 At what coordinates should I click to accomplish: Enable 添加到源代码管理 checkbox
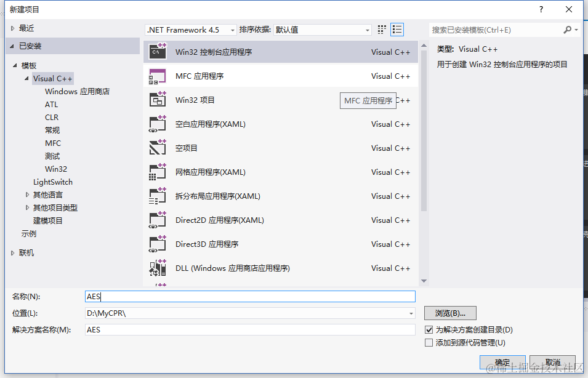429,343
